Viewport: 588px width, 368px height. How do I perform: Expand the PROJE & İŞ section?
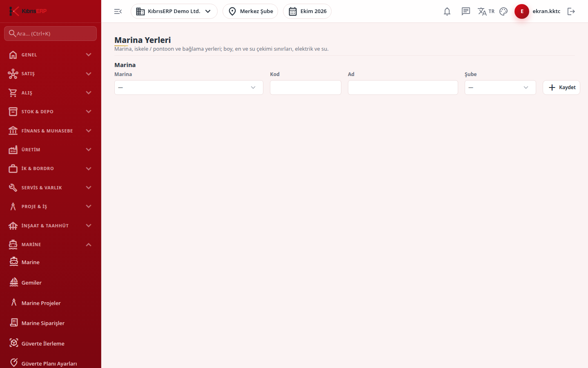coord(51,206)
